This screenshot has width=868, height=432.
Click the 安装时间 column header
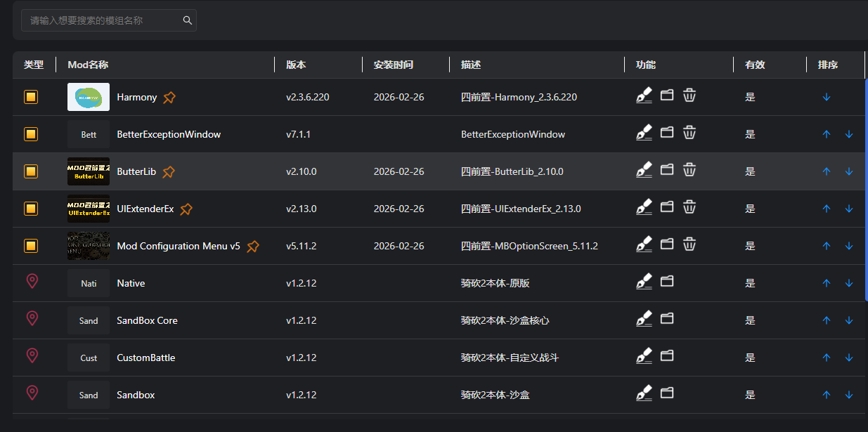(394, 65)
